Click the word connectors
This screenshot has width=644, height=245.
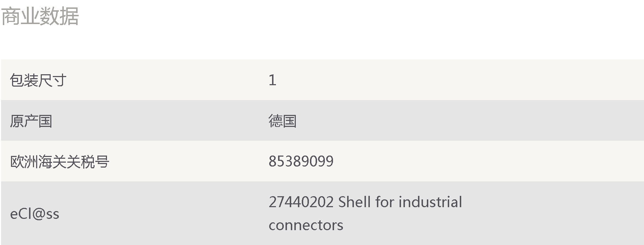306,225
